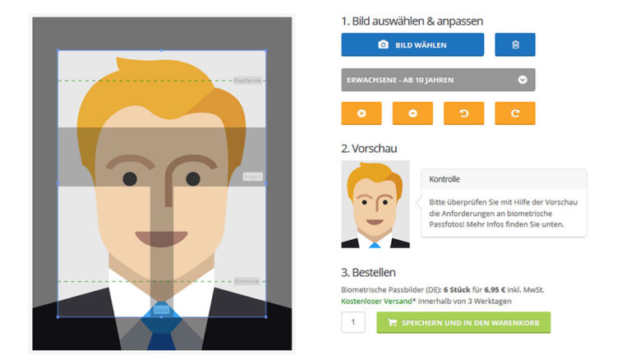Zoom out with the minus icon
This screenshot has height=364, width=631.
click(x=412, y=113)
